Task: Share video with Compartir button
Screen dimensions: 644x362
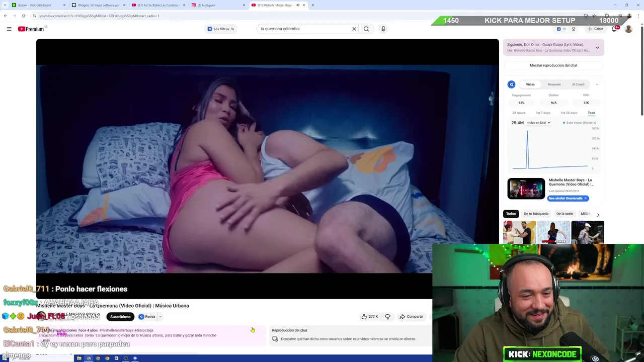Action: coord(412,317)
